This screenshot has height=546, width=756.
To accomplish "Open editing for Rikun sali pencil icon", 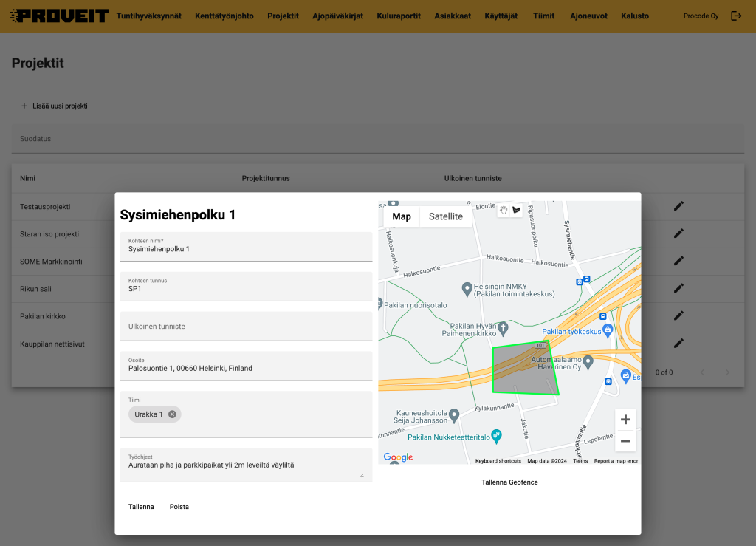I will [678, 288].
